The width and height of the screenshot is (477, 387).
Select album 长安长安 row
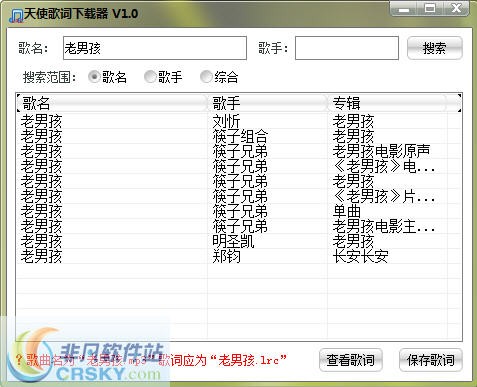click(360, 256)
